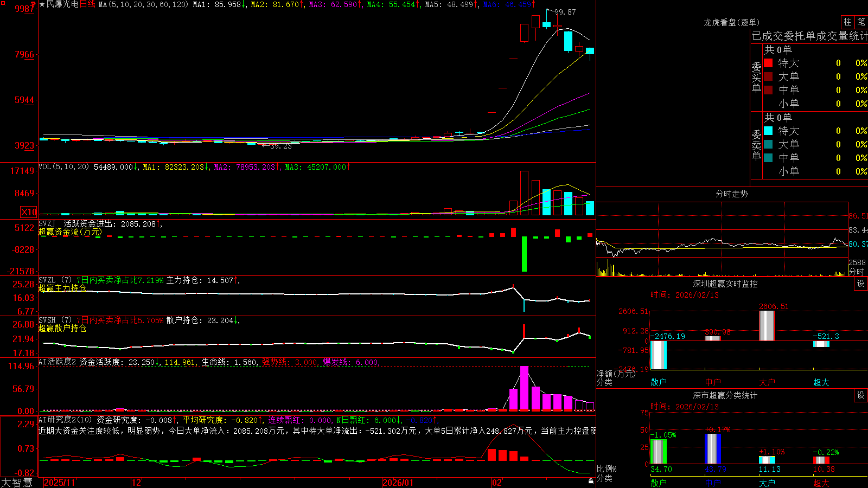Viewport: 868px width, 488px height.
Task: Select the AI活跃度2 indicator label
Action: click(58, 362)
